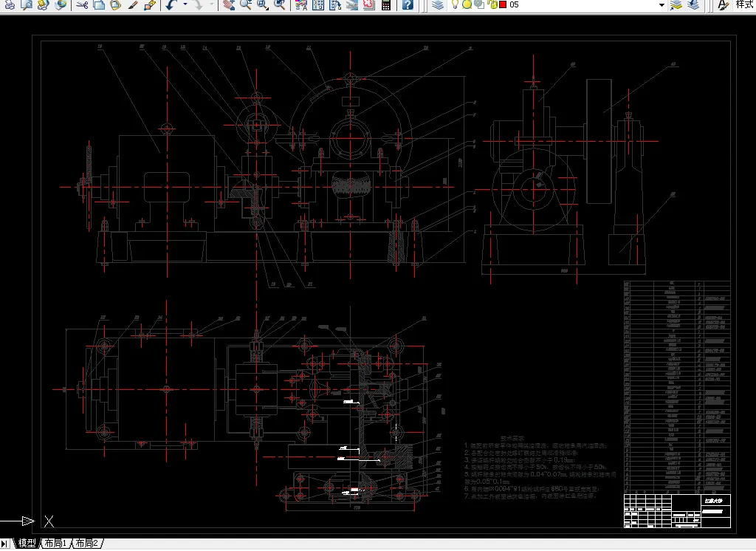Screen dimensions: 756x551
Task: Open the Layer Properties Manager icon
Action: (438, 5)
